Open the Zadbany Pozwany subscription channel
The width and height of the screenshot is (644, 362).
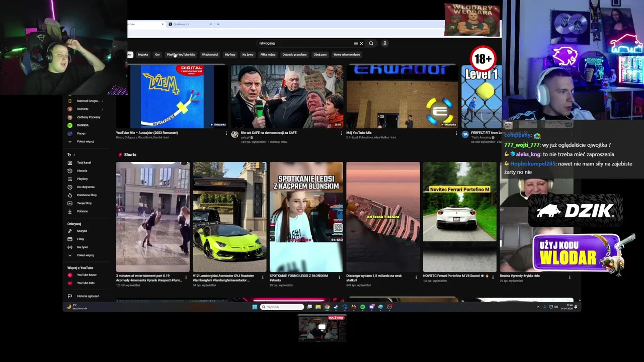88,117
